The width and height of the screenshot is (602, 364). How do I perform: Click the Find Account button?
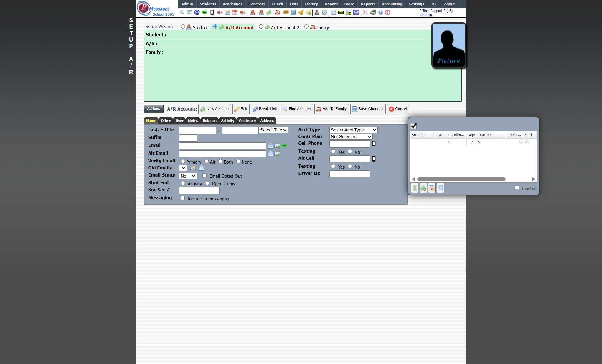[x=296, y=109]
